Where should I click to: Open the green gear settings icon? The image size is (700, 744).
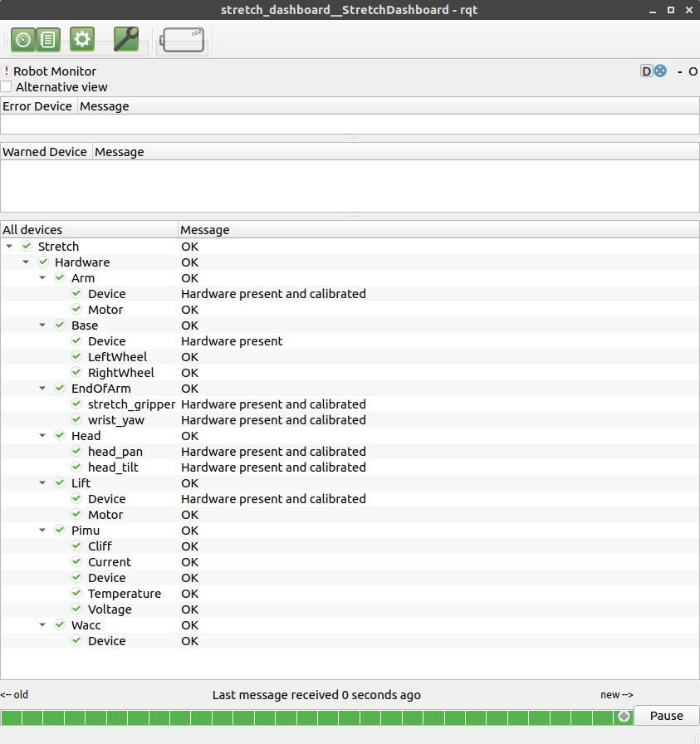tap(82, 39)
